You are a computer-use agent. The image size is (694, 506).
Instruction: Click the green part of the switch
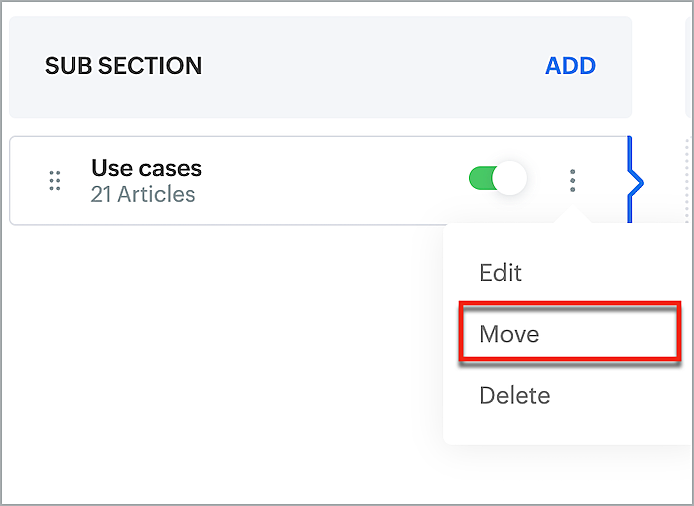click(481, 180)
